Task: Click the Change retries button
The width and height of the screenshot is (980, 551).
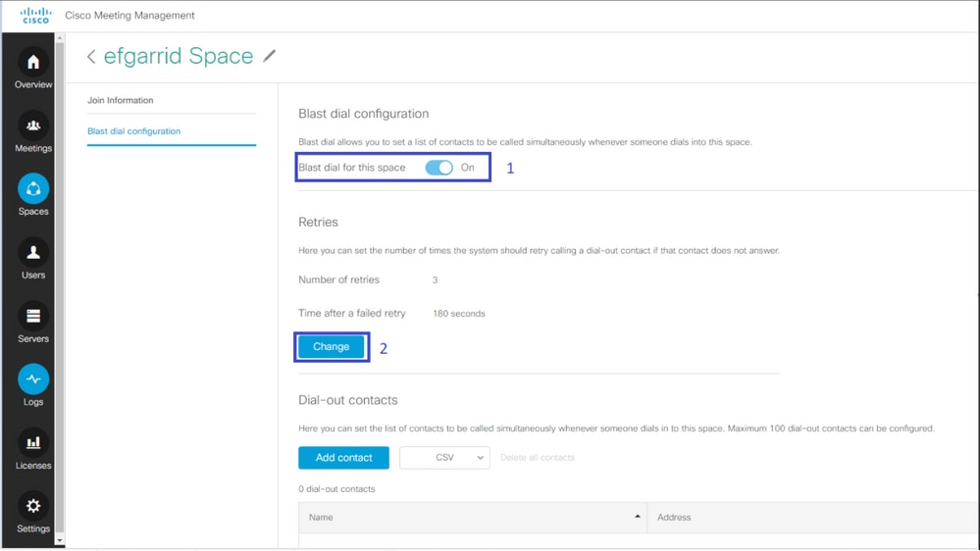Action: tap(332, 347)
